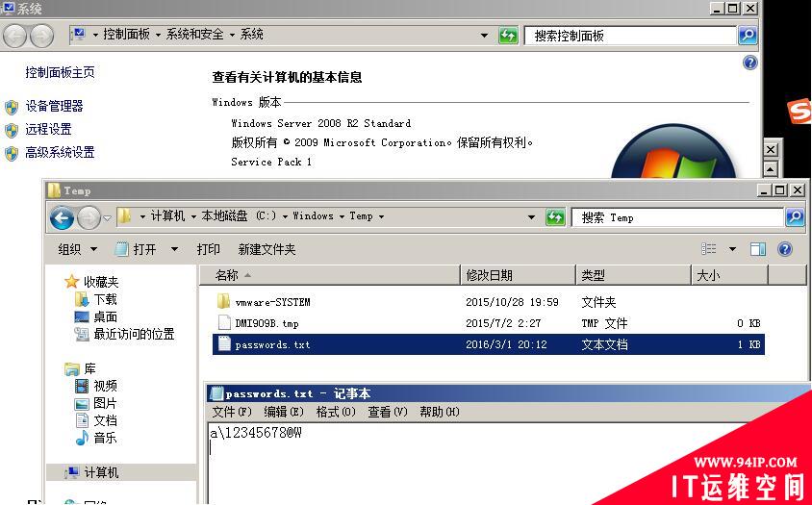Open 查看(V) menu in Notepad

(388, 412)
